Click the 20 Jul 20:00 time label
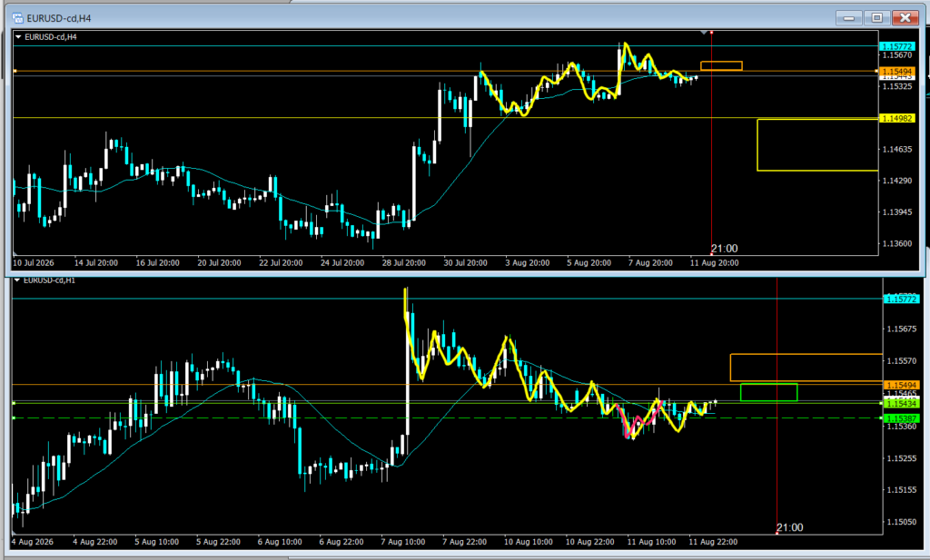Viewport: 930px width, 560px height. pyautogui.click(x=220, y=262)
